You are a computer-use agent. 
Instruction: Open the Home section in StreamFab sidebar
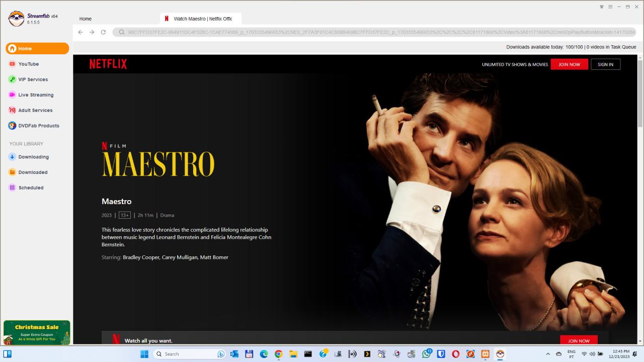(37, 49)
